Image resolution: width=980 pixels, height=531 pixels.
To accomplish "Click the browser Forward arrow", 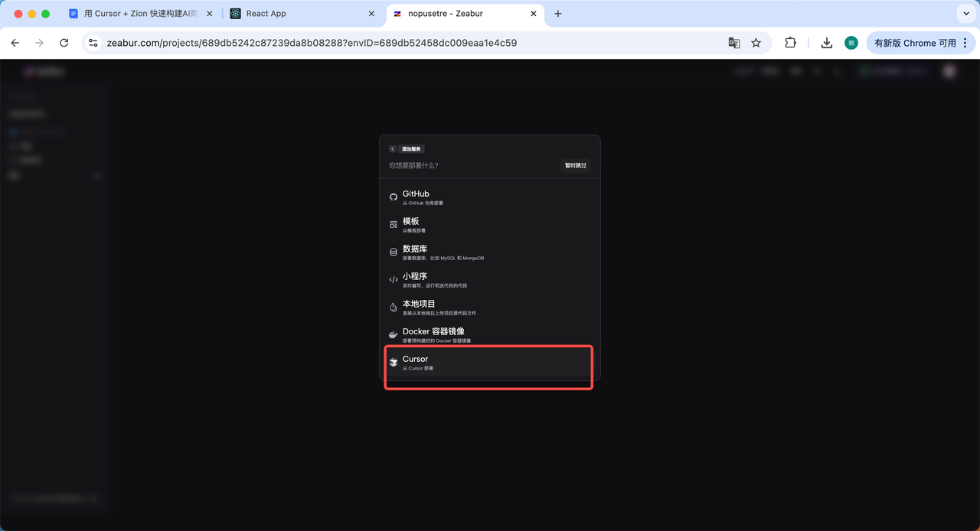I will pyautogui.click(x=40, y=43).
